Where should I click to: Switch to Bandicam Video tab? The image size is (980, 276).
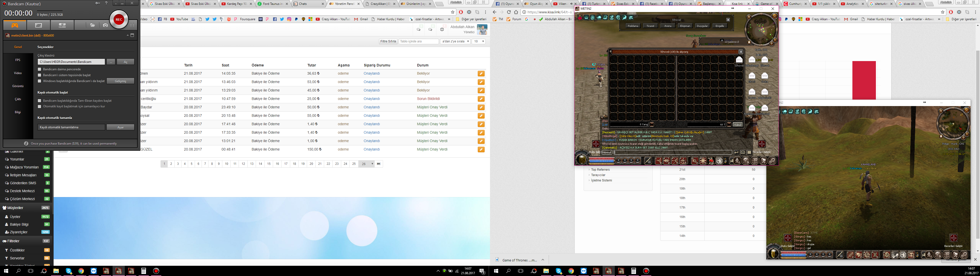click(x=18, y=73)
